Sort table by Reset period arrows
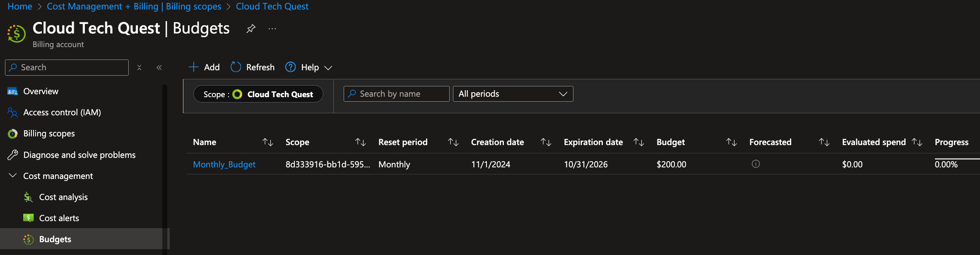Image resolution: width=980 pixels, height=255 pixels. click(x=453, y=142)
